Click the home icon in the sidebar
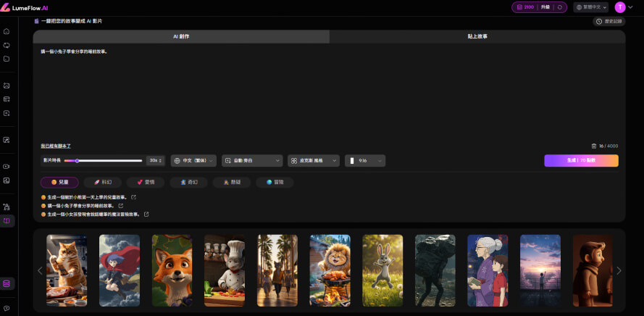The height and width of the screenshot is (316, 644). tap(7, 31)
